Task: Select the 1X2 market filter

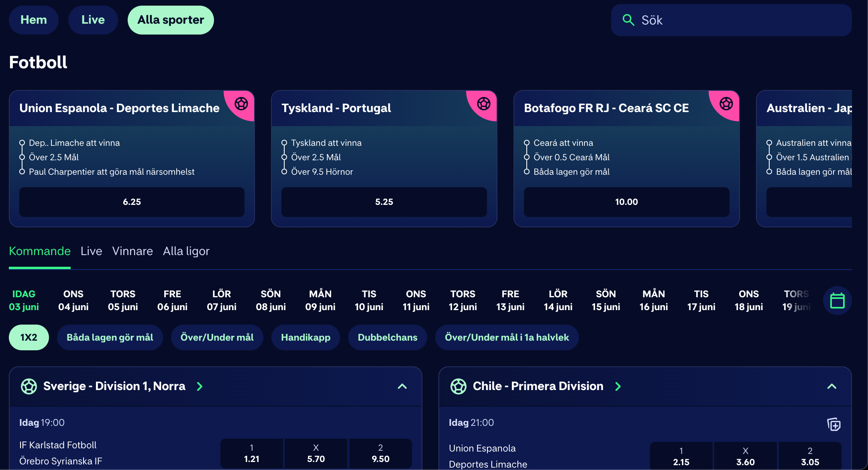Action: click(x=29, y=337)
